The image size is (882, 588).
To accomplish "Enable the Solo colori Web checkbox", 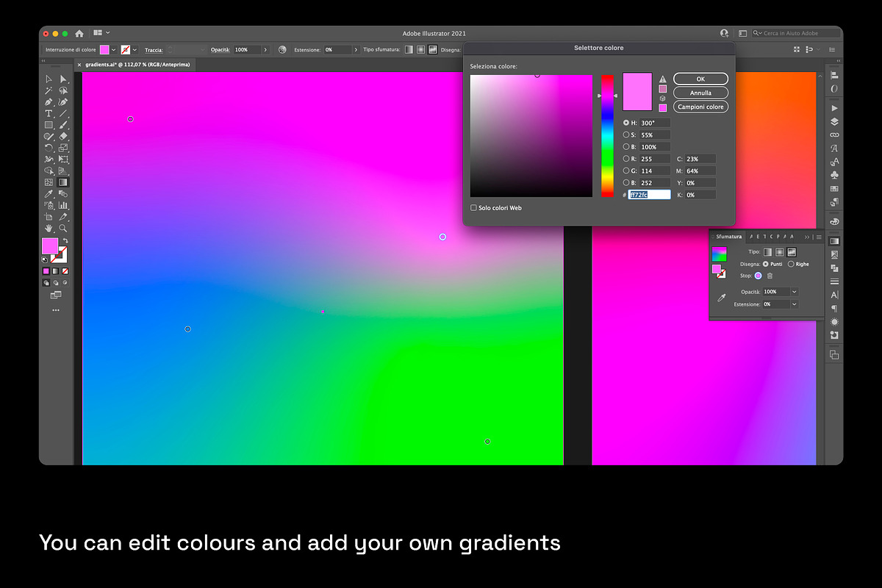I will pos(473,208).
